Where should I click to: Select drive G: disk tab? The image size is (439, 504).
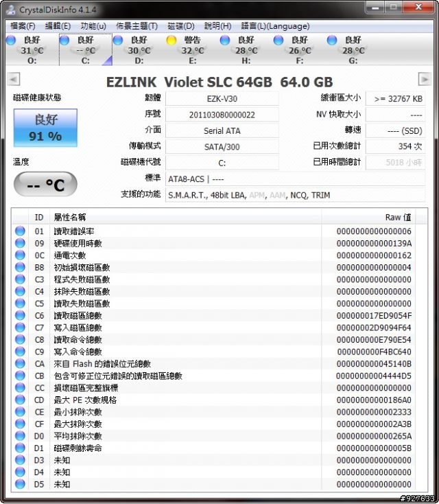point(353,50)
